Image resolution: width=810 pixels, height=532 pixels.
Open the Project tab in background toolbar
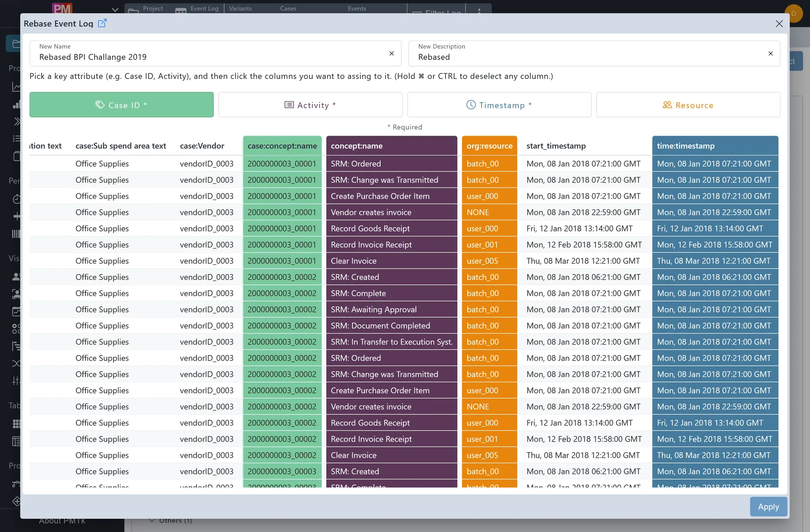[x=146, y=9]
